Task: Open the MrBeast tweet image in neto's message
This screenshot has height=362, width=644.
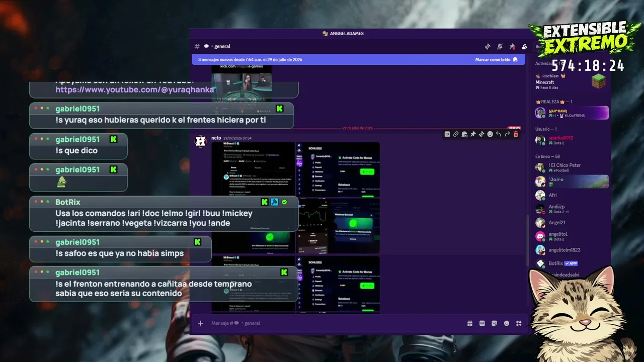Action: pyautogui.click(x=253, y=169)
